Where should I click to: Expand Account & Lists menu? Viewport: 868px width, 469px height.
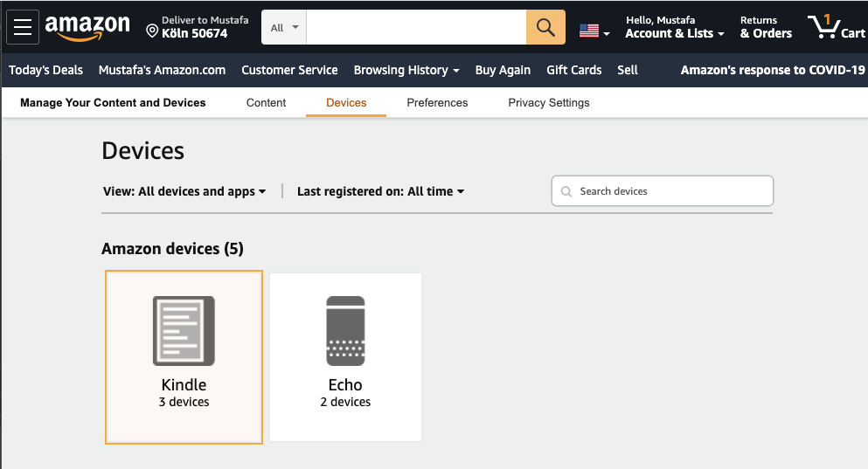(x=674, y=27)
